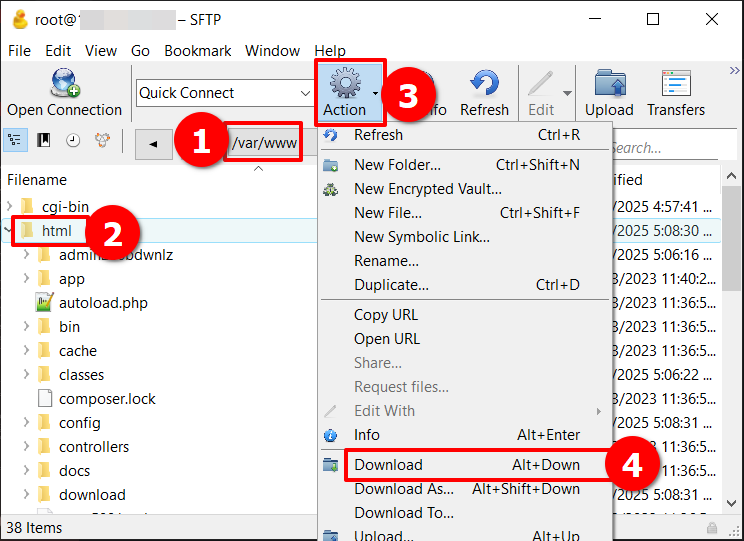Open the Action button dropdown arrow
The height and width of the screenshot is (541, 744).
tap(375, 93)
